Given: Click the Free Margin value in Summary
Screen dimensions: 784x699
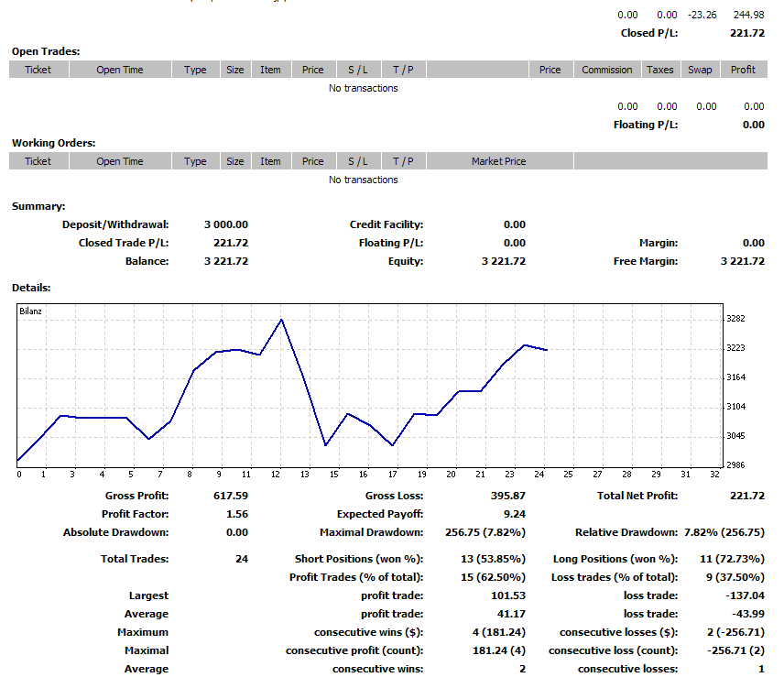Looking at the screenshot, I should click(x=742, y=261).
